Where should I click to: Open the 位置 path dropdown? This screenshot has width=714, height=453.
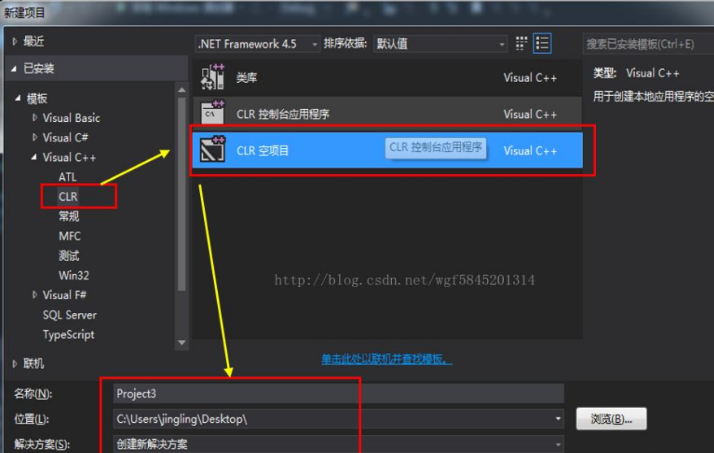(558, 418)
